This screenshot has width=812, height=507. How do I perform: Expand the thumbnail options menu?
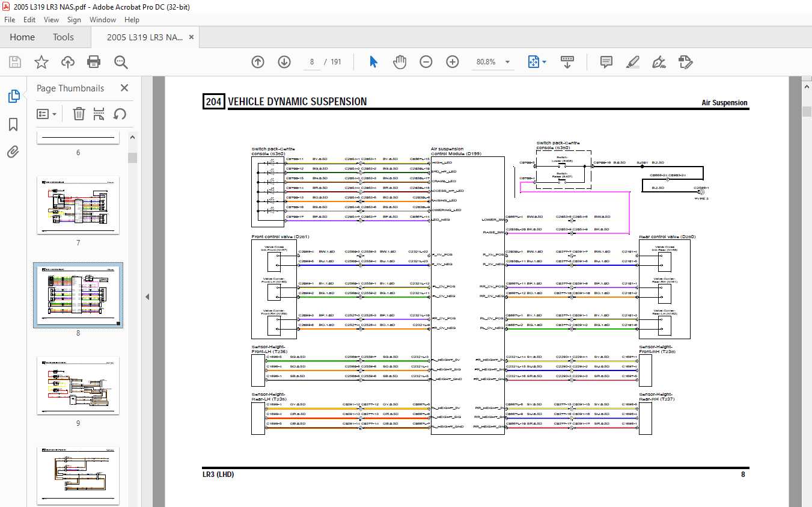click(x=47, y=114)
